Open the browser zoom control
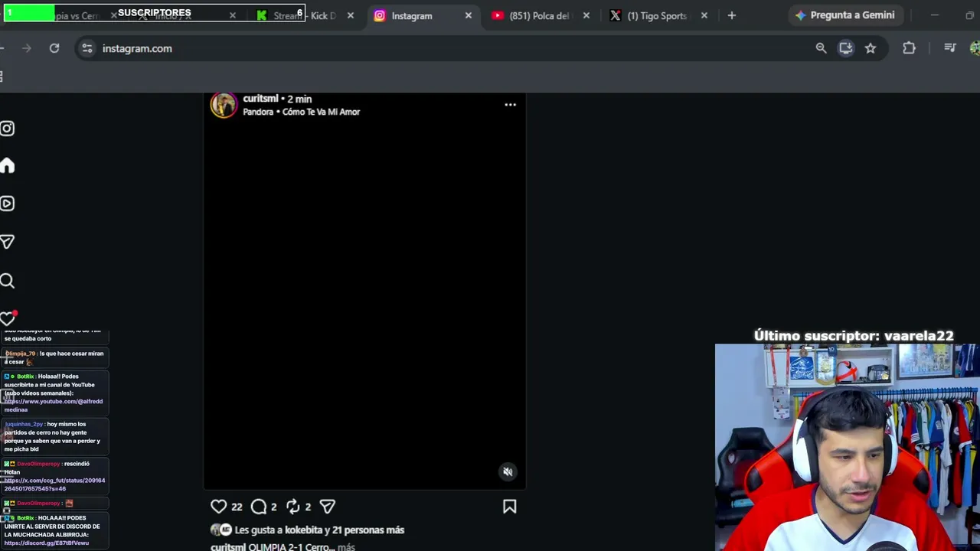 pyautogui.click(x=821, y=48)
